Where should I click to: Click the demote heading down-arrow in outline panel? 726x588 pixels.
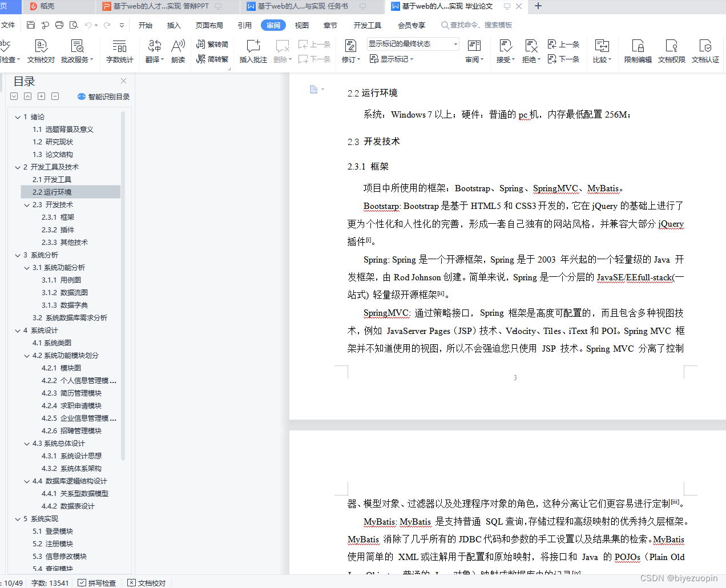pyautogui.click(x=14, y=96)
